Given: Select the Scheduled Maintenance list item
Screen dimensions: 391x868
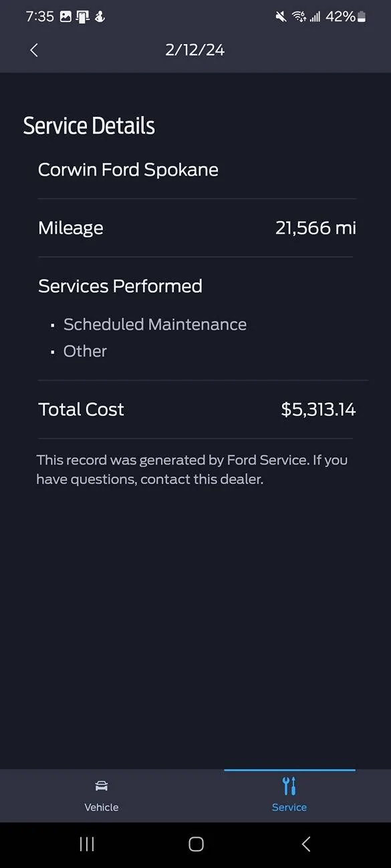Looking at the screenshot, I should (154, 324).
